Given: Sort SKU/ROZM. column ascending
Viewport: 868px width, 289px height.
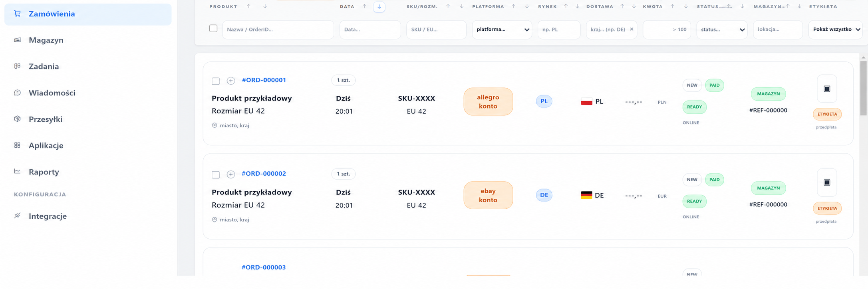Looking at the screenshot, I should (x=448, y=6).
